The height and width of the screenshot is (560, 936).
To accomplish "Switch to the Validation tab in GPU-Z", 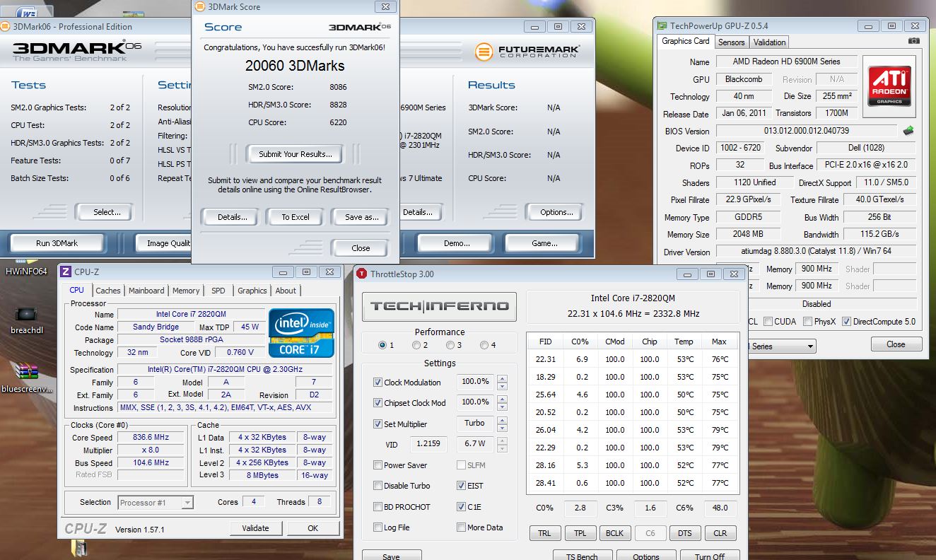I will [769, 42].
